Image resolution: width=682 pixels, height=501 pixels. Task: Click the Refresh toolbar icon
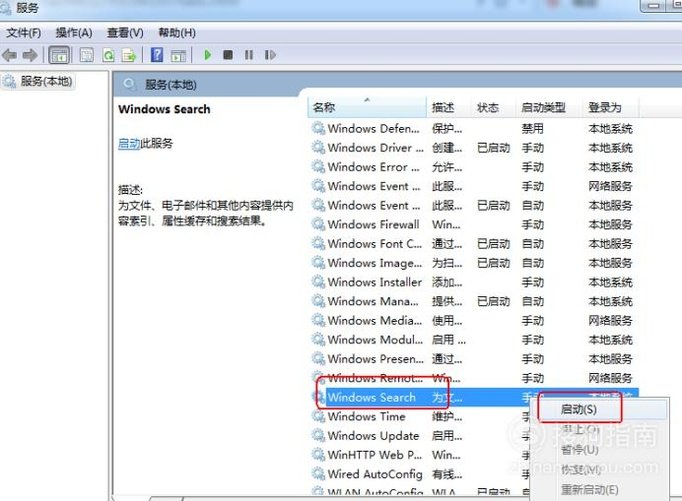(108, 55)
